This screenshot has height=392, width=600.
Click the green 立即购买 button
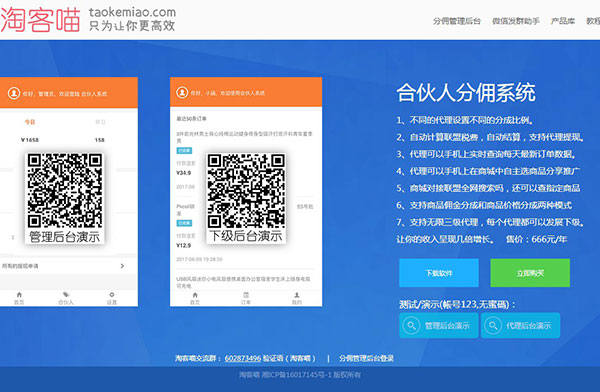[x=530, y=273]
